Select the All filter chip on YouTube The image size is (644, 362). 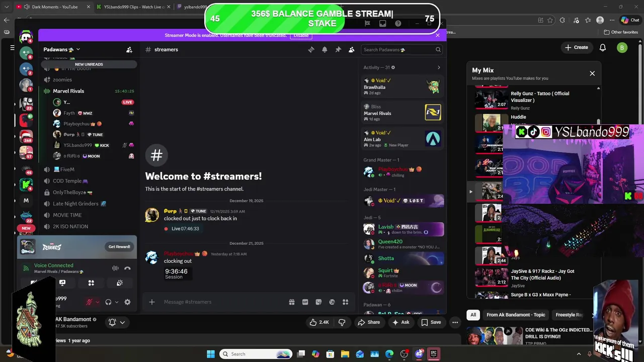(473, 315)
